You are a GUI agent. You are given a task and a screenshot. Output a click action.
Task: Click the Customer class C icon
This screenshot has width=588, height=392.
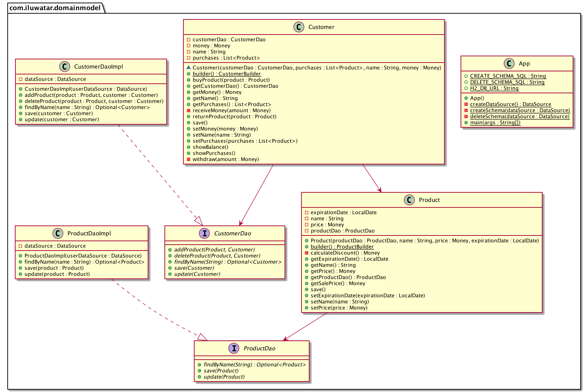tap(298, 27)
